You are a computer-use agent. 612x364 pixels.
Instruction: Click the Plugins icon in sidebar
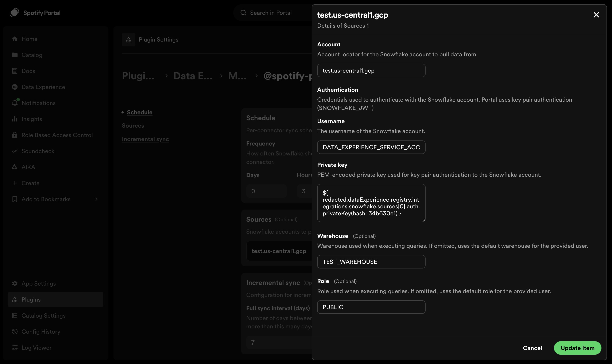(15, 299)
